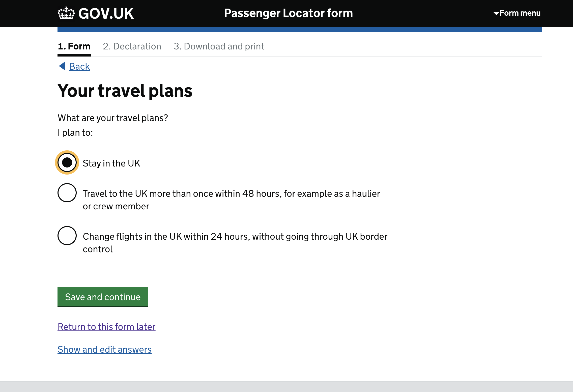Expand the Form menu dropdown
Image resolution: width=573 pixels, height=392 pixels.
point(517,13)
